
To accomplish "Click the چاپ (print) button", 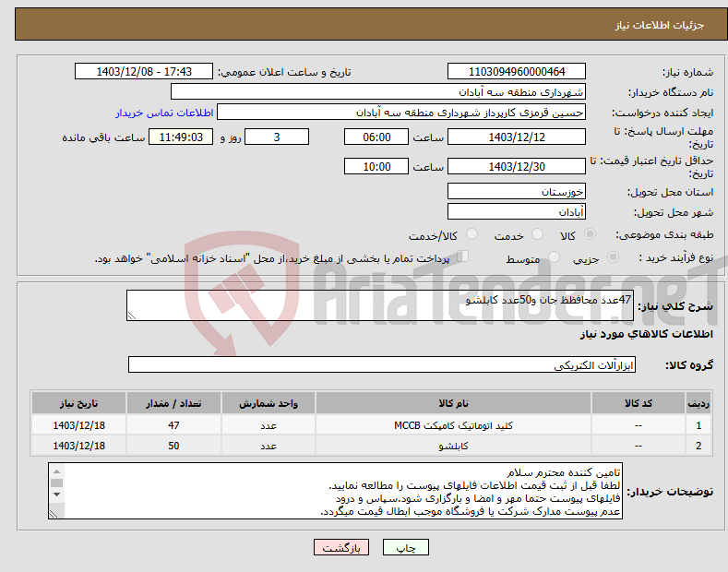I will pyautogui.click(x=405, y=547).
